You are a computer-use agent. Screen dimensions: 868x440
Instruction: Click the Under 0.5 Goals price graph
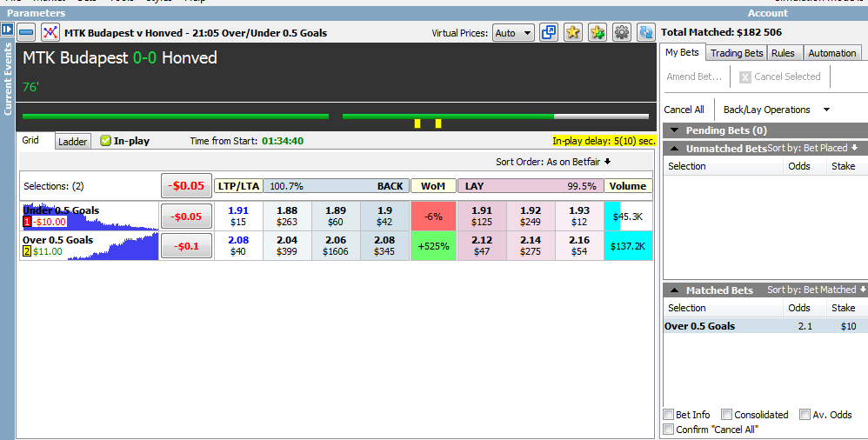(90, 217)
